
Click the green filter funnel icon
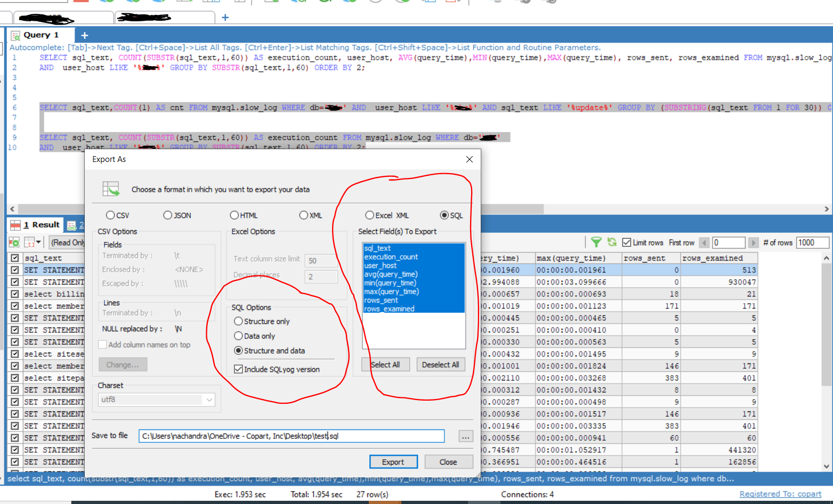596,242
